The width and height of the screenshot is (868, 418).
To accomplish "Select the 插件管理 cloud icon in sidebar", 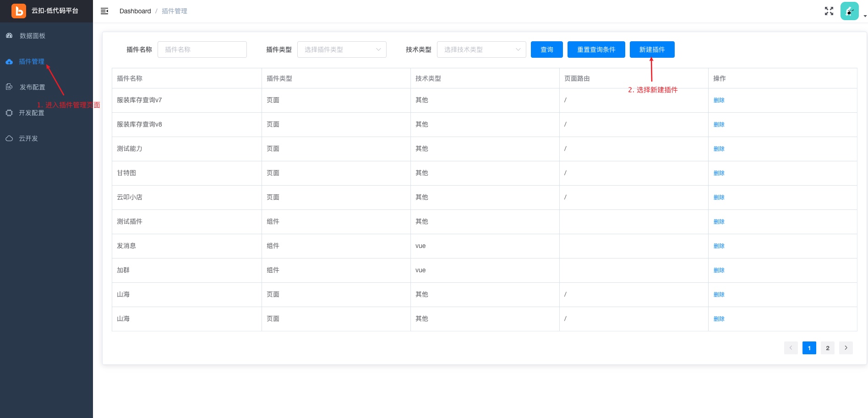I will click(9, 61).
